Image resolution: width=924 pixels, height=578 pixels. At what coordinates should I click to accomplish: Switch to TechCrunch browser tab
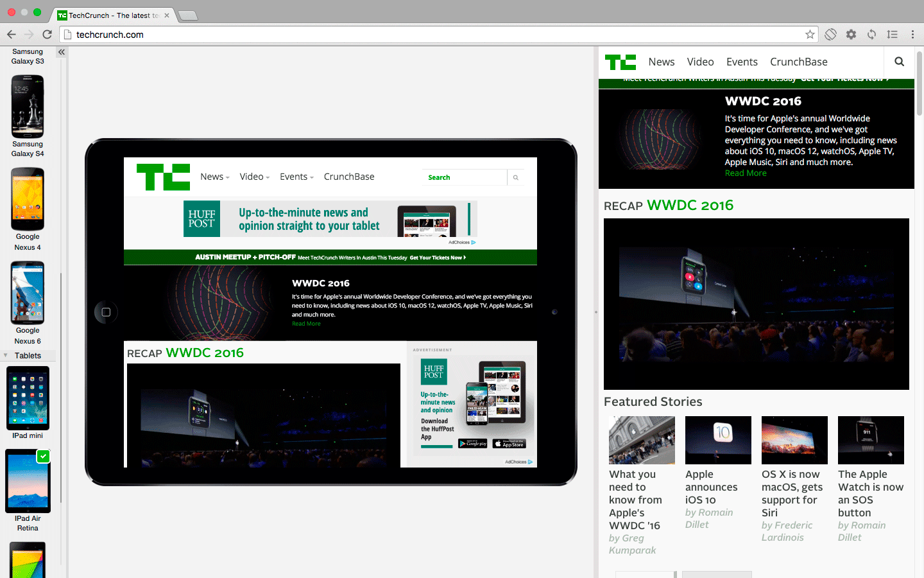click(113, 15)
